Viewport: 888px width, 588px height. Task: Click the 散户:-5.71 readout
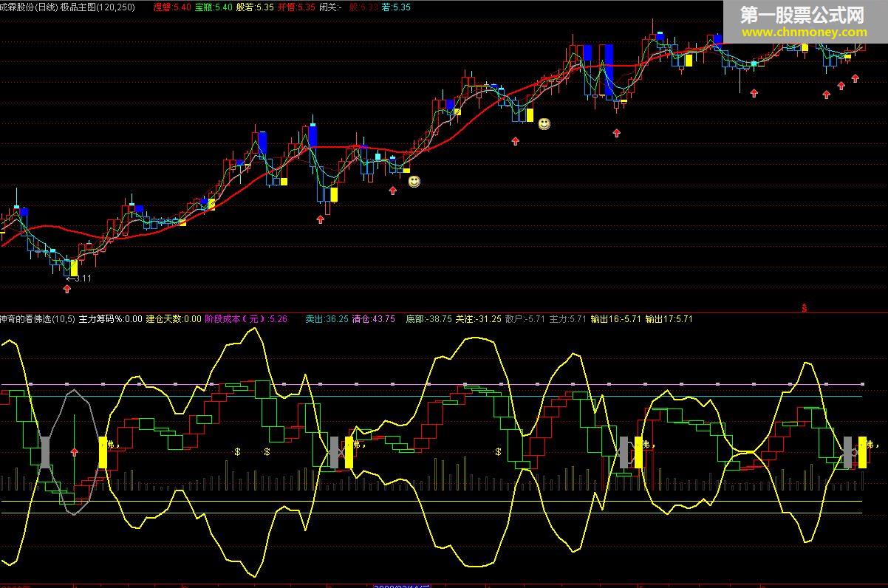[525, 319]
